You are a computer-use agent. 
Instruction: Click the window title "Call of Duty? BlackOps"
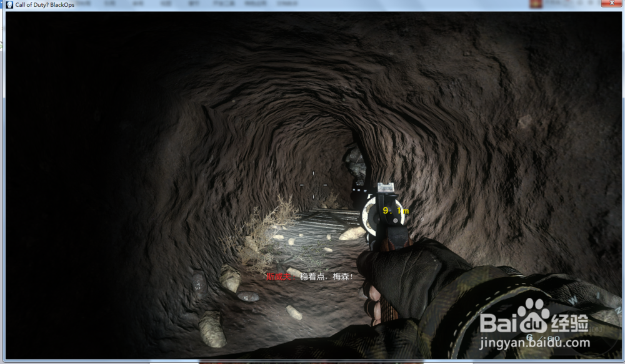coord(44,5)
